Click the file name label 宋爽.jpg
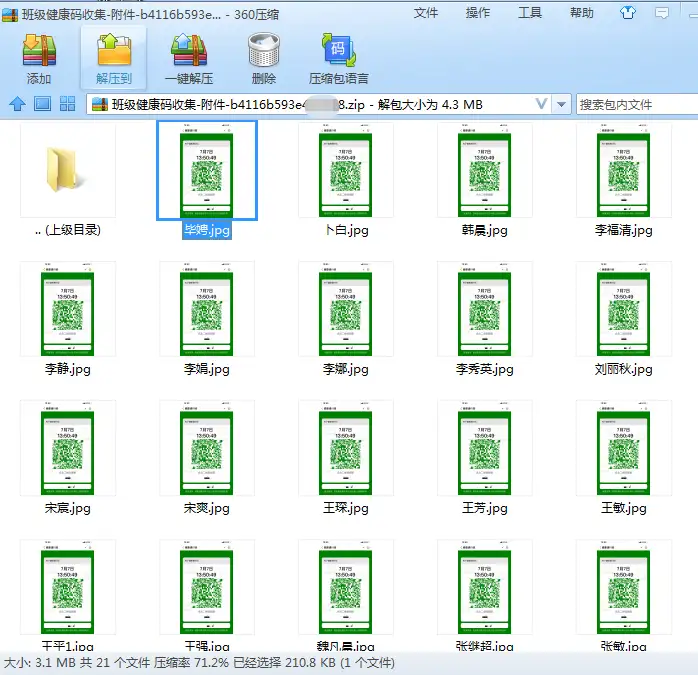The height and width of the screenshot is (675, 698). click(x=207, y=508)
